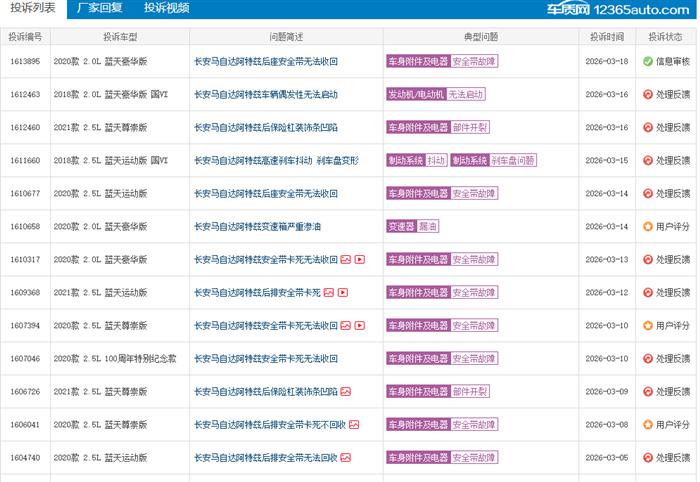
Task: Click the 发动机/电动机 problem tag
Action: tap(415, 94)
